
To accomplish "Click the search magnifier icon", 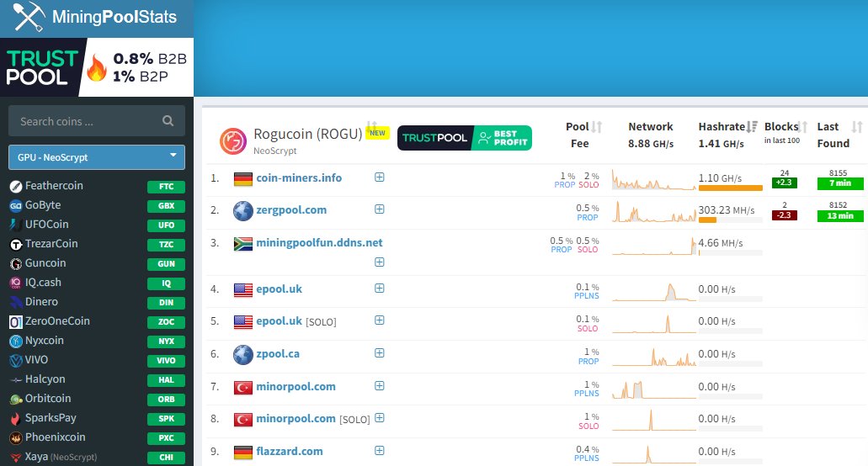I will 168,121.
